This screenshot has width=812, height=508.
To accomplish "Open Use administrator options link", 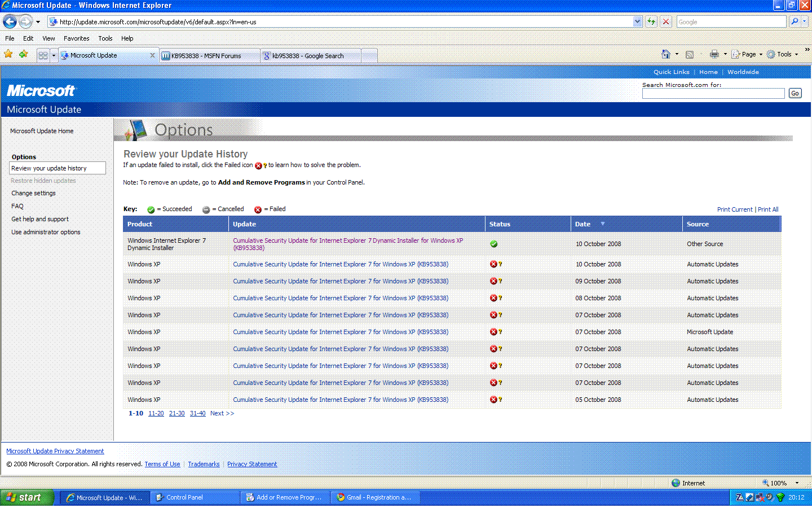I will 46,232.
